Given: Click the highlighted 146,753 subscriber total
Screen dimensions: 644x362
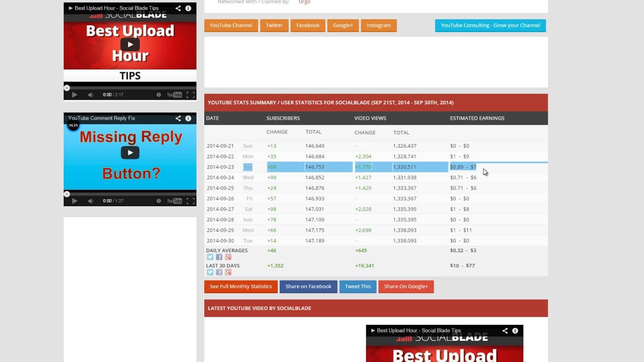Looking at the screenshot, I should 315,167.
